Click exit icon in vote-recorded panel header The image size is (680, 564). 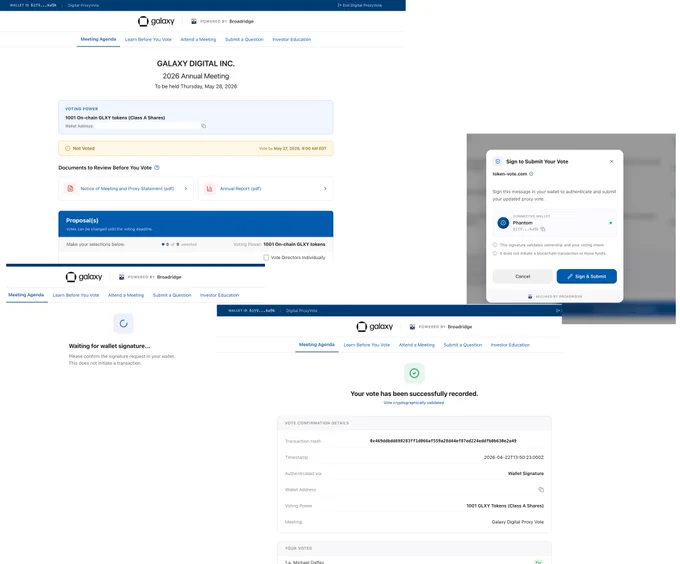558,310
